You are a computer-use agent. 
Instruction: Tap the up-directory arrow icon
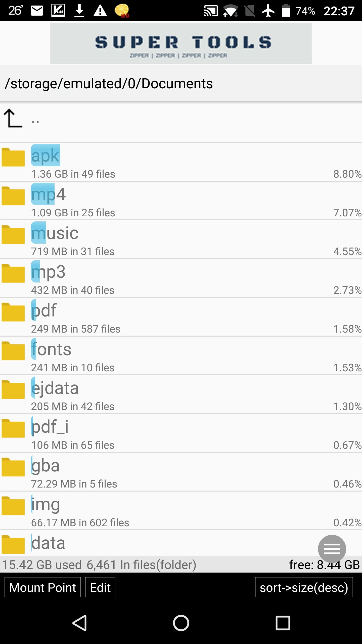pyautogui.click(x=13, y=118)
